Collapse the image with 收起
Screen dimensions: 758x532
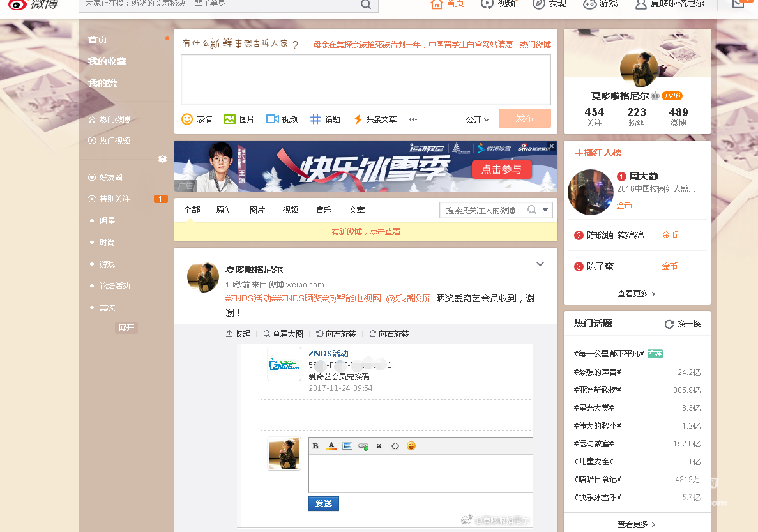click(238, 334)
